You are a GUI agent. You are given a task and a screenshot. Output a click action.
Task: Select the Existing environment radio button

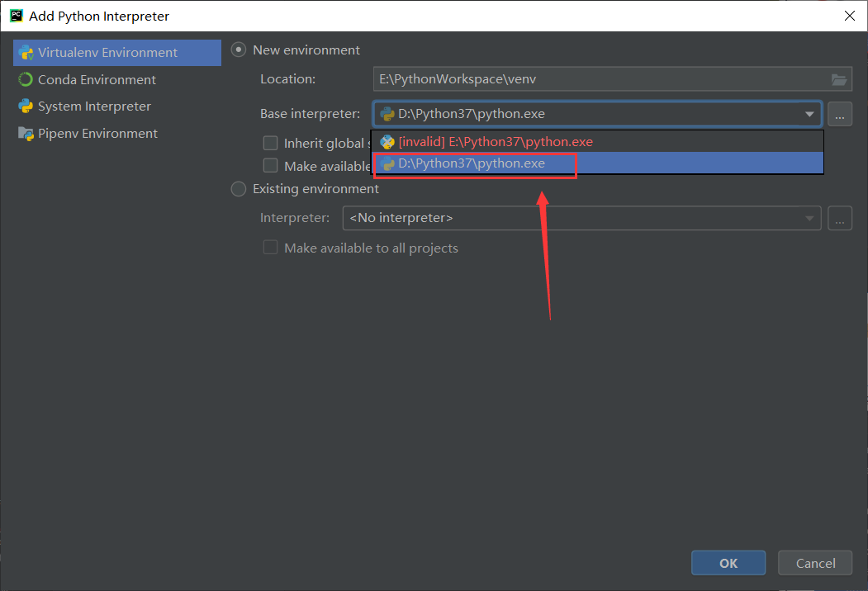[239, 189]
